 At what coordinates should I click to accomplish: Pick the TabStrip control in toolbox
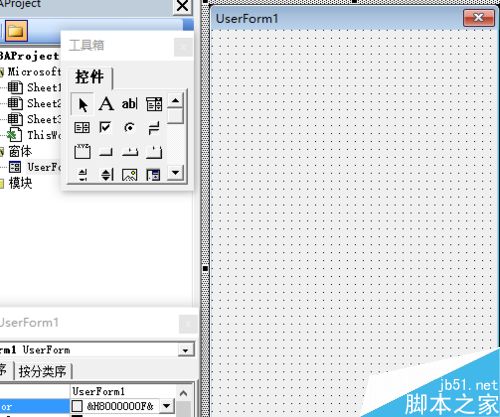pos(130,152)
